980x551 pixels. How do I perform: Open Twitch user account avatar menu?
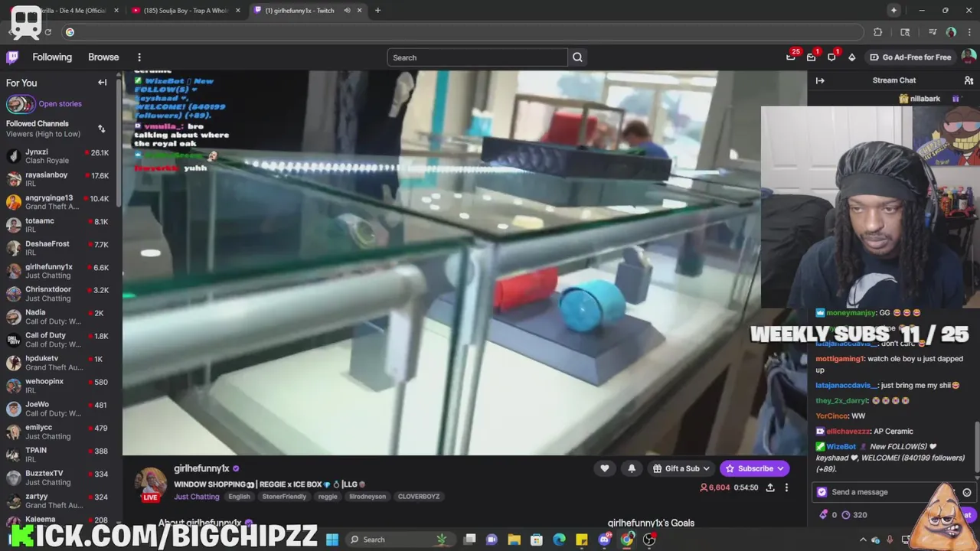(x=969, y=57)
